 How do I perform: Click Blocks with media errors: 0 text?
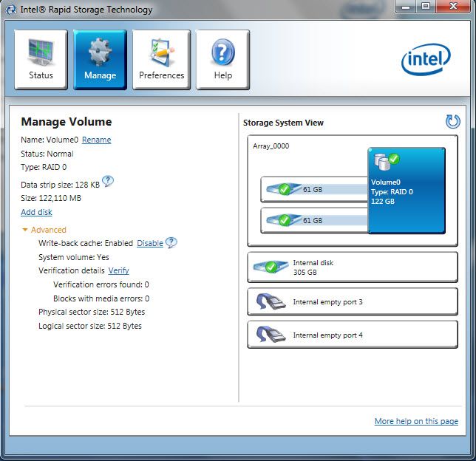101,298
